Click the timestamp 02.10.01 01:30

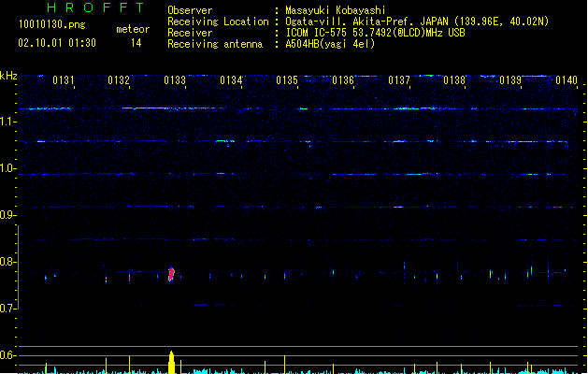[57, 43]
